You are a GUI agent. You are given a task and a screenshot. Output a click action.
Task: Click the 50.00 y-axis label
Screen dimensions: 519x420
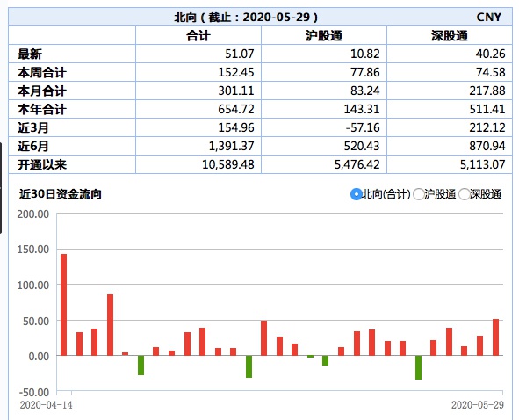36,321
